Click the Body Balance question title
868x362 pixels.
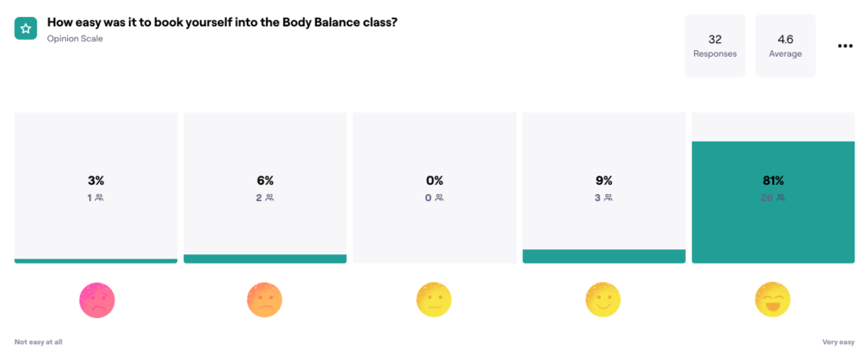click(x=222, y=23)
